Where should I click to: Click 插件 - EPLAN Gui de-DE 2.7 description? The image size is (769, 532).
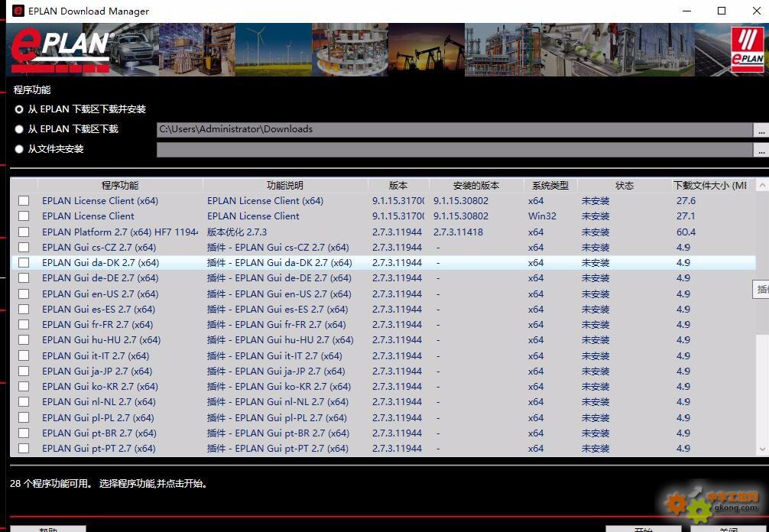[x=279, y=278]
